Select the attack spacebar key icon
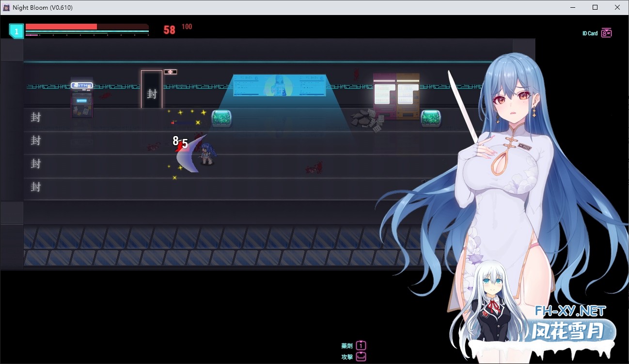This screenshot has height=364, width=629. pyautogui.click(x=361, y=357)
